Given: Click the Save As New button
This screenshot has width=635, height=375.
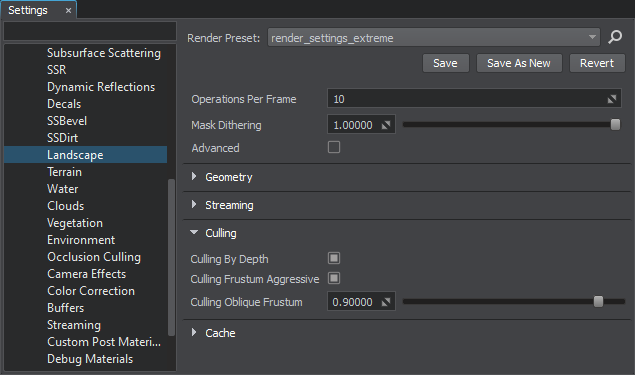Looking at the screenshot, I should point(519,63).
